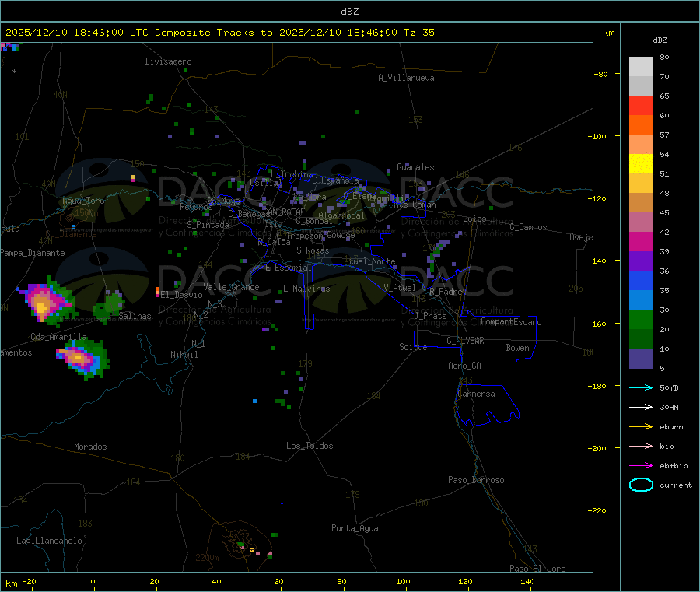Image resolution: width=700 pixels, height=592 pixels.
Task: Select the slate purple 5–10 dBZ swatch
Action: coord(641,359)
